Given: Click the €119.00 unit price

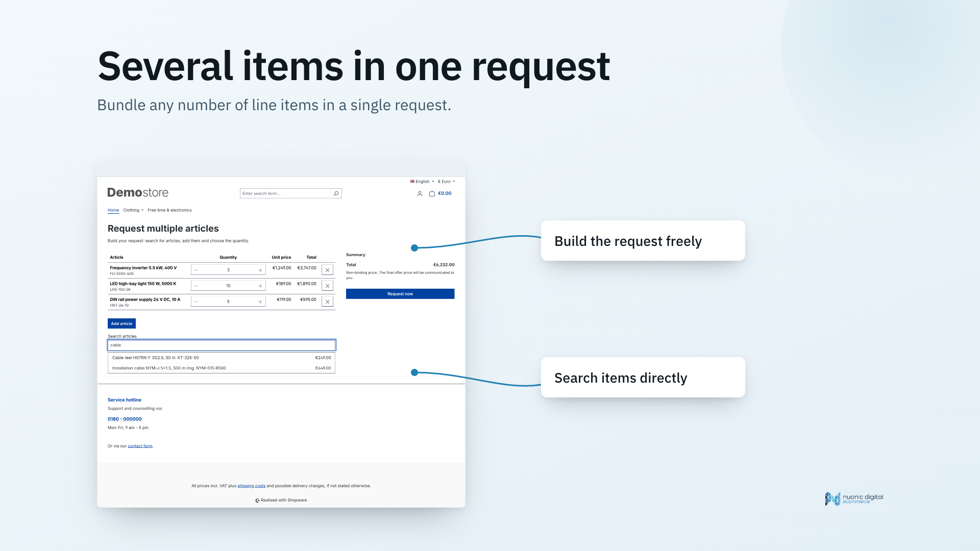Looking at the screenshot, I should coord(284,299).
